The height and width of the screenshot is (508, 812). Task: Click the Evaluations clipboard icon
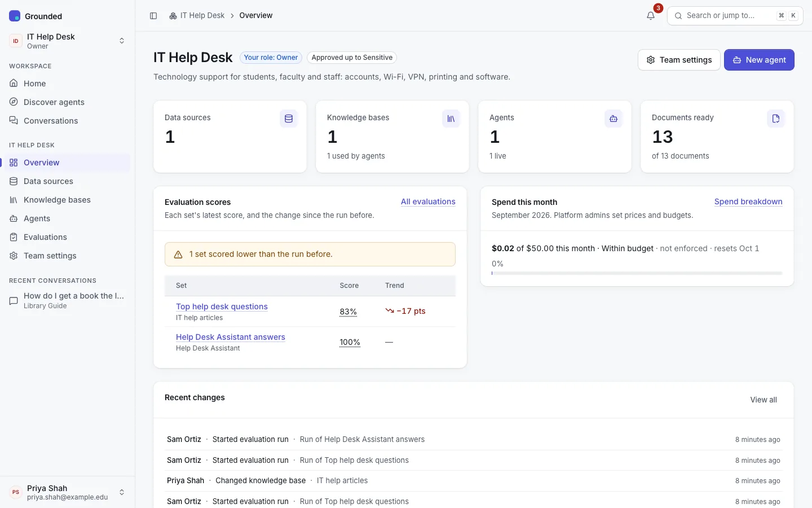click(x=14, y=237)
